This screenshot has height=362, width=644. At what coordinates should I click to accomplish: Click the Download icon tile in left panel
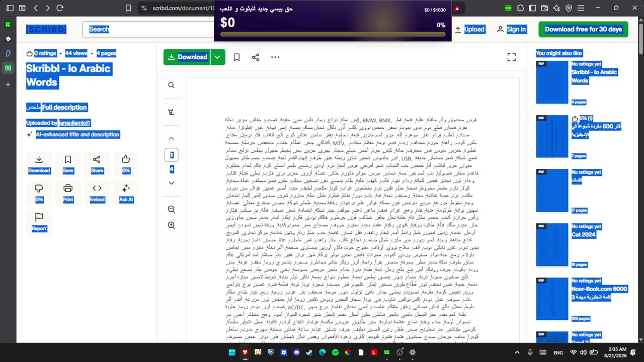coord(39,164)
